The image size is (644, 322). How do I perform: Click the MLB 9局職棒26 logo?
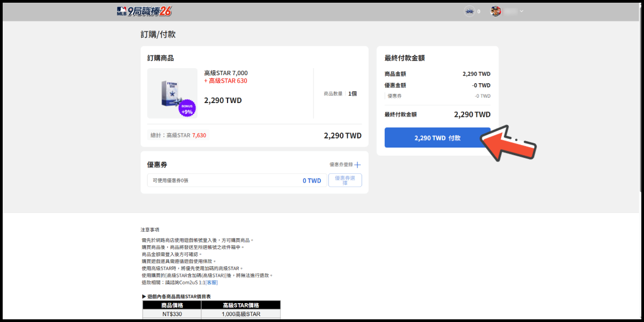click(144, 11)
